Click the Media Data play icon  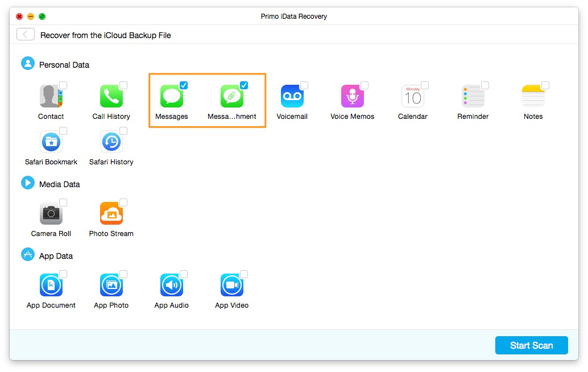pyautogui.click(x=28, y=183)
